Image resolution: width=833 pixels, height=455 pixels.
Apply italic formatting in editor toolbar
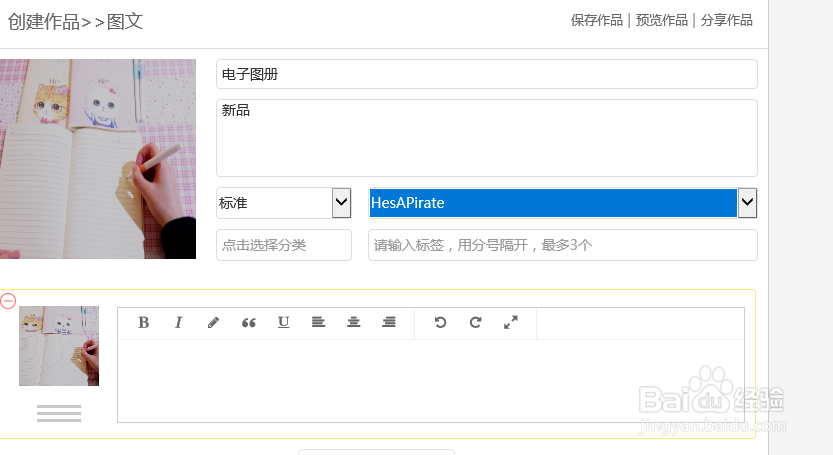coord(178,323)
